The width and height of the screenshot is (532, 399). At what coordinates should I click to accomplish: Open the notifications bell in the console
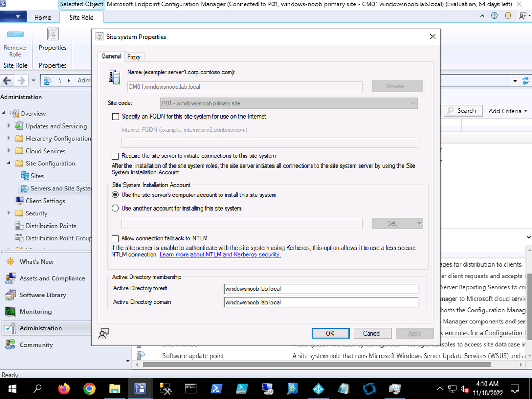pos(508,15)
